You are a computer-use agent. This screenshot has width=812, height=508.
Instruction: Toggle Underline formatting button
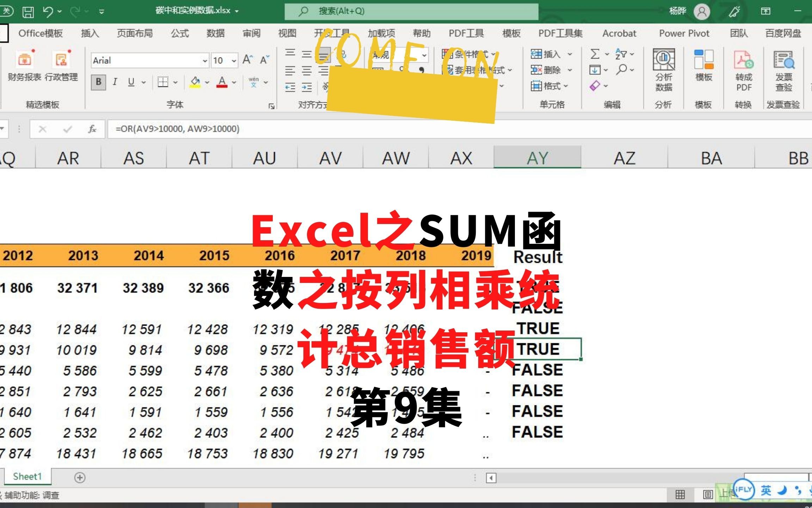[x=131, y=82]
